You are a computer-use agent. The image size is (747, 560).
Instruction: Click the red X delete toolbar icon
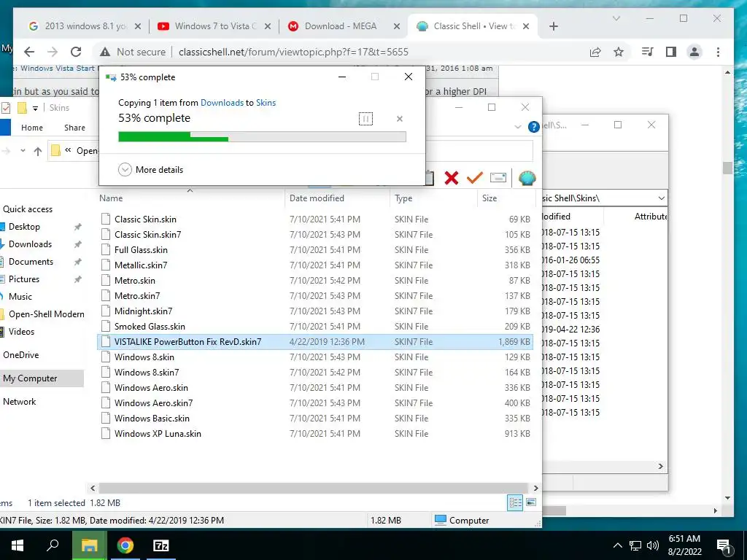point(451,178)
